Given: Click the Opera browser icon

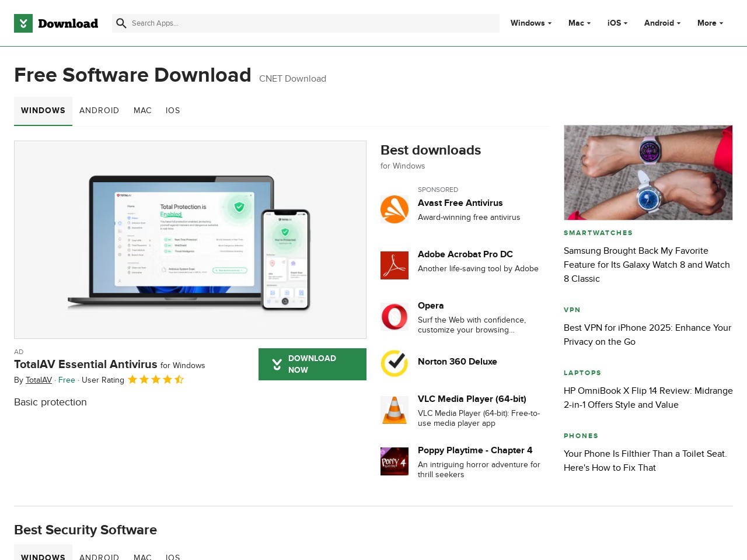Looking at the screenshot, I should [395, 317].
